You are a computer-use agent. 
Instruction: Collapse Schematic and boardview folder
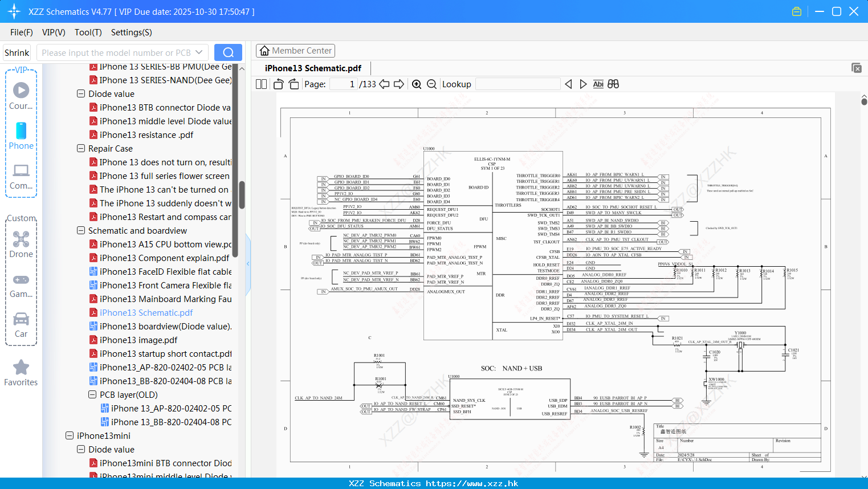81,230
